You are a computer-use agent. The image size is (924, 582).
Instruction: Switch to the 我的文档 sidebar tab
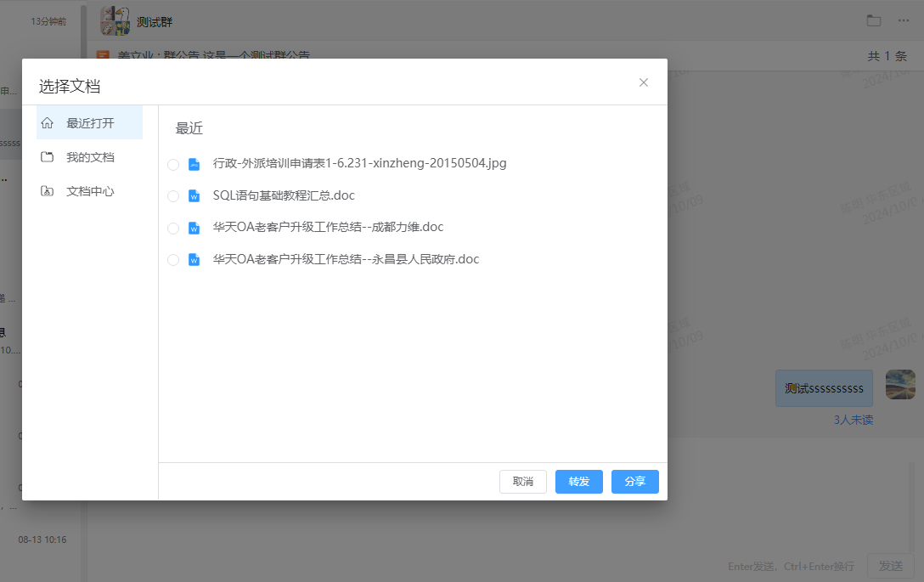(x=89, y=157)
